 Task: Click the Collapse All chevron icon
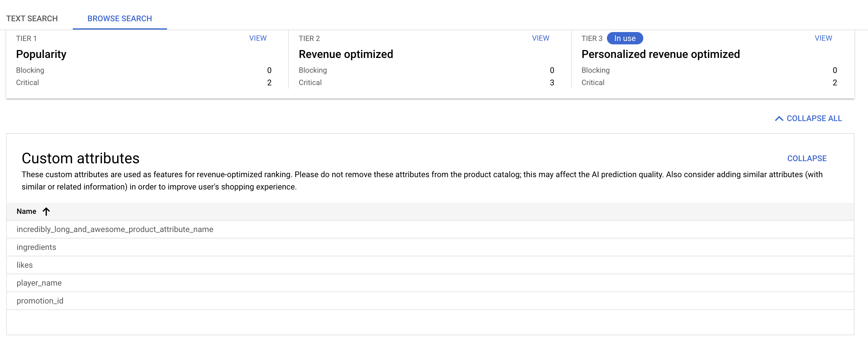pos(779,119)
